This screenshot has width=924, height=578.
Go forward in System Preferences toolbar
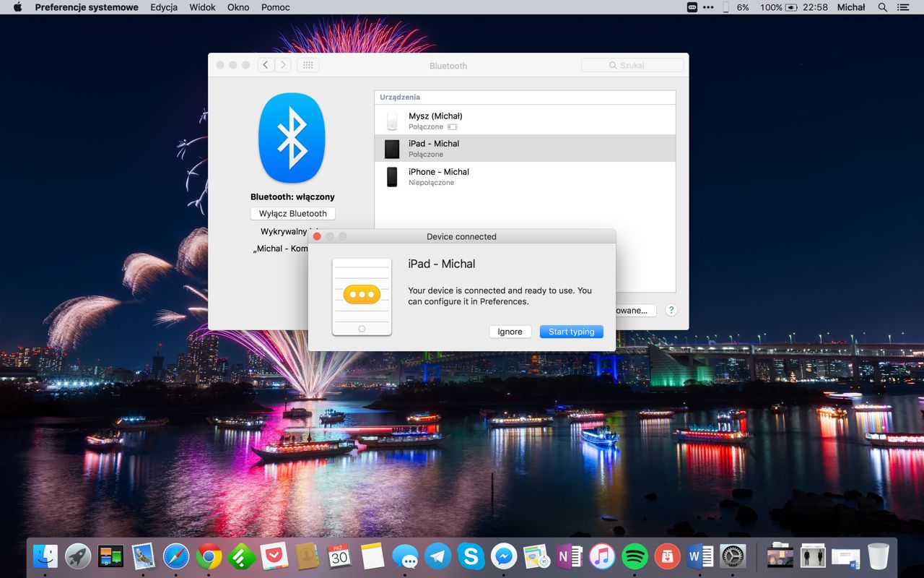click(x=283, y=65)
